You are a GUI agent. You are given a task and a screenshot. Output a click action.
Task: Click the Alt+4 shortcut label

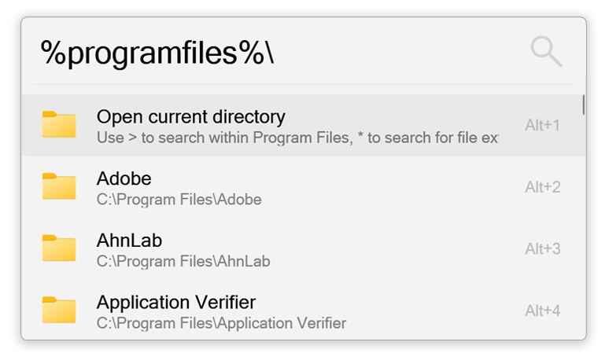click(542, 311)
